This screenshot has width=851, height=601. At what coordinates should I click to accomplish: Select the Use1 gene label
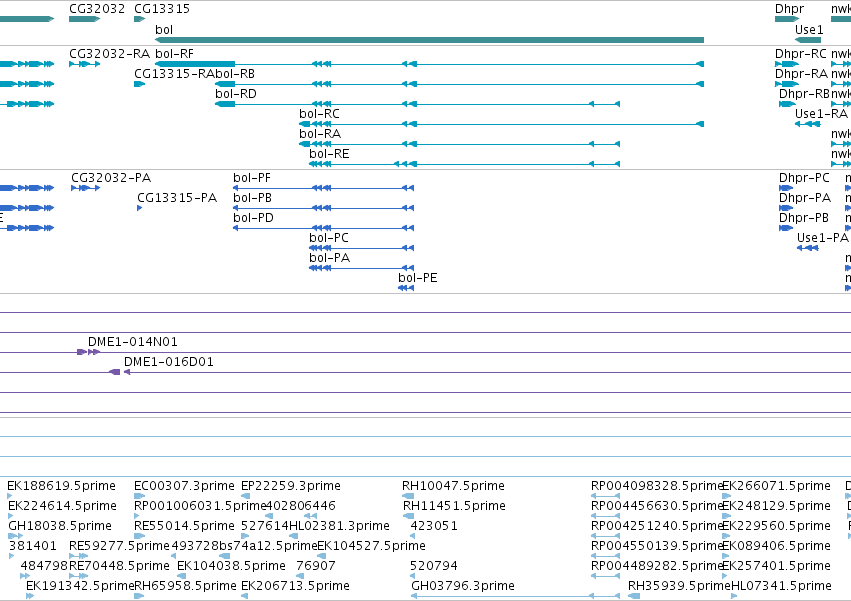809,29
